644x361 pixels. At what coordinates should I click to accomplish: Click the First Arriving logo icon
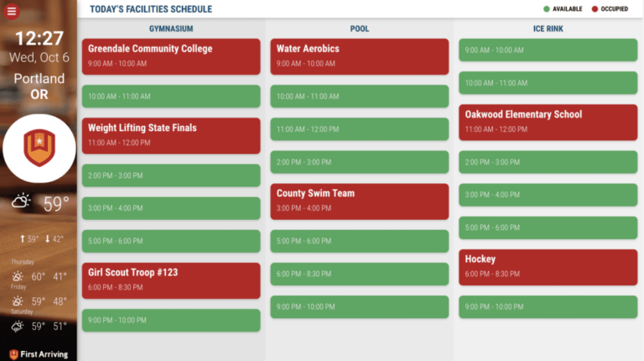[13, 353]
